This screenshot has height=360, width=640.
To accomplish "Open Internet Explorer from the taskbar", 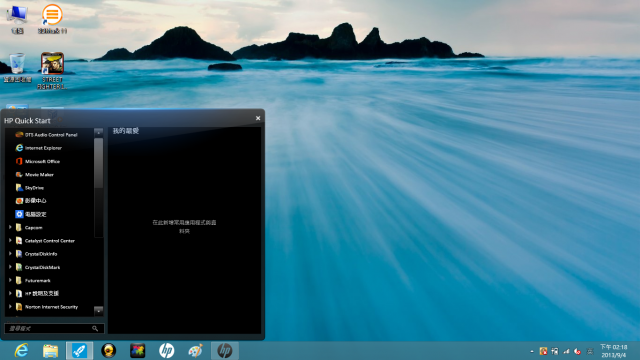I will click(21, 351).
